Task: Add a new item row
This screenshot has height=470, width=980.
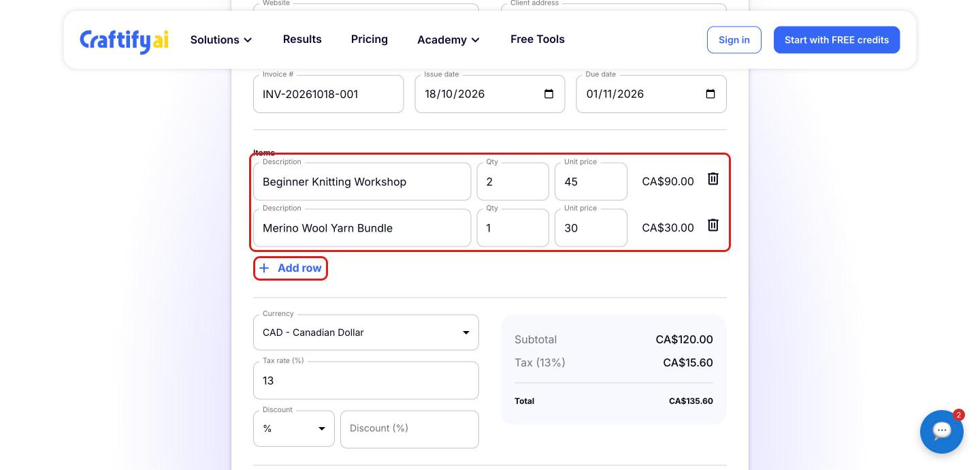Action: pos(291,268)
